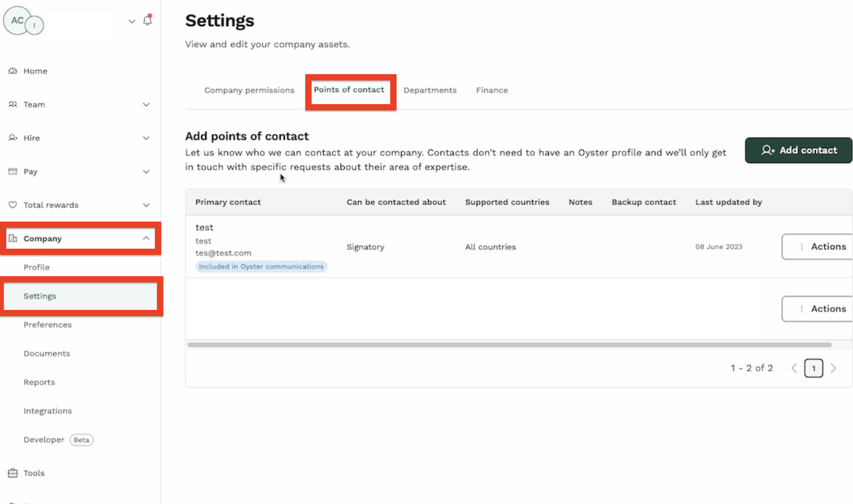Click Last updated by header
The width and height of the screenshot is (853, 504).
click(728, 202)
